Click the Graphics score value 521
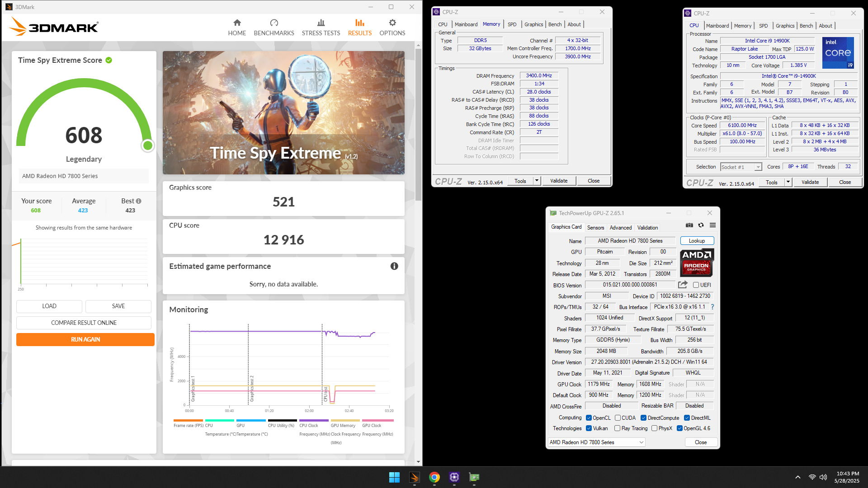Screen dimensions: 868x488 pos(283,202)
